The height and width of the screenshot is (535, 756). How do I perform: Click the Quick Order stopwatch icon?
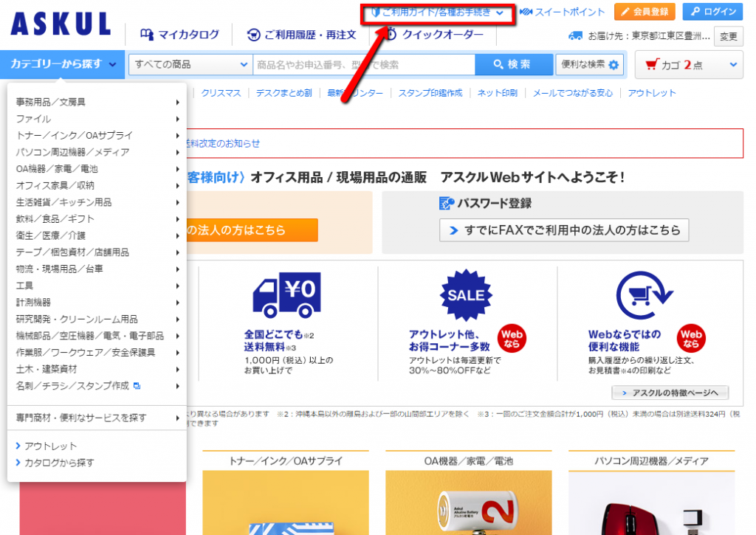[x=391, y=34]
